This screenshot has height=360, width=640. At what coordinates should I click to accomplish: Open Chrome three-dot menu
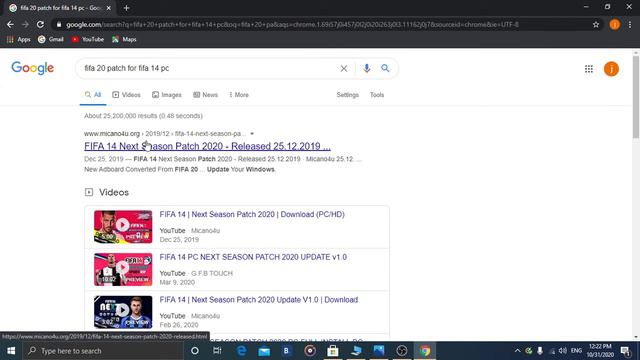tap(630, 24)
